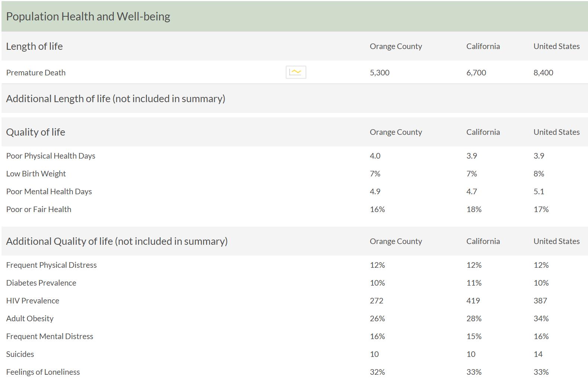Image resolution: width=588 pixels, height=387 pixels.
Task: Click the Low Birth Weight measure
Action: (x=36, y=174)
